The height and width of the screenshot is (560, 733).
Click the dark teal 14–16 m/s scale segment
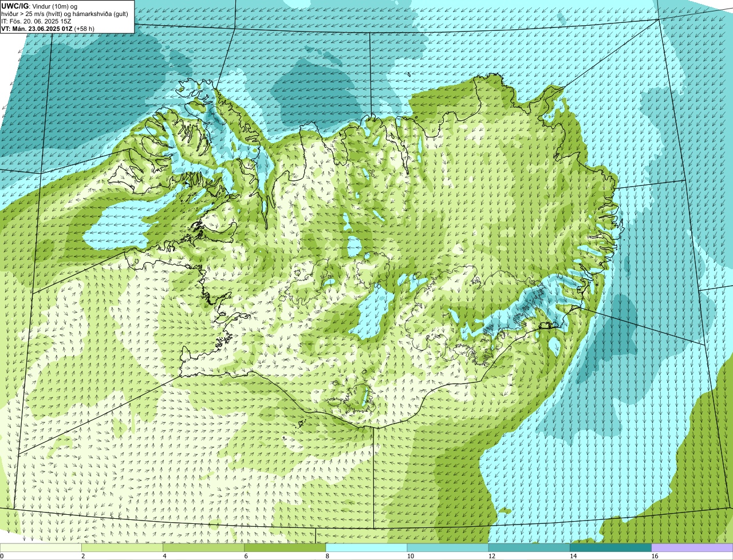tap(610, 547)
